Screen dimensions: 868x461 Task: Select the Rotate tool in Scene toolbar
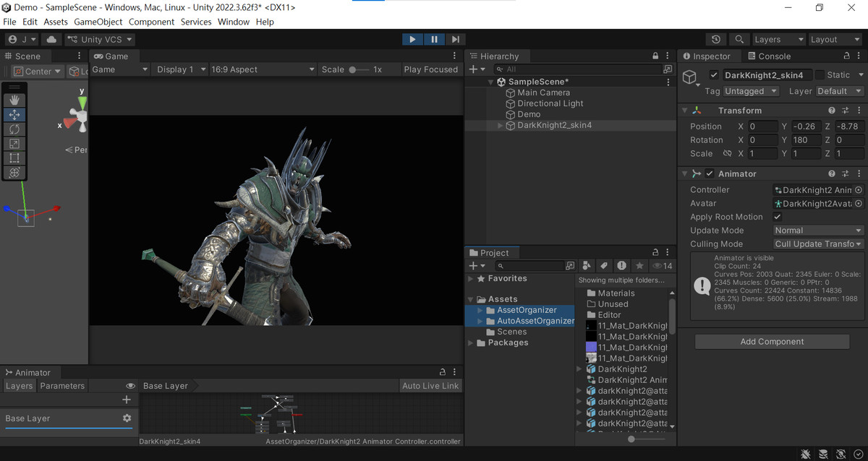pos(14,129)
